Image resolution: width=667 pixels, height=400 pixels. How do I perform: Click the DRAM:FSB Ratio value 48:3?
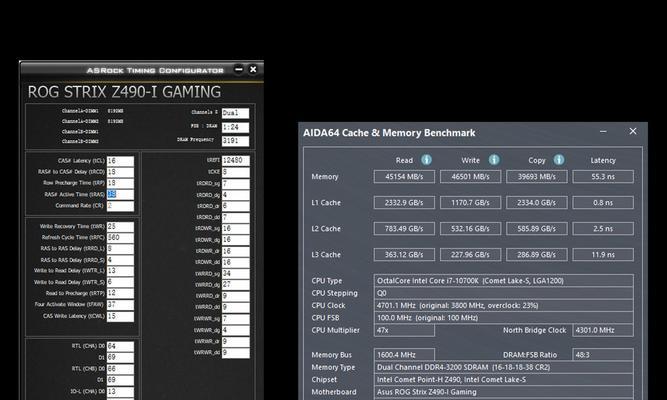tap(603, 355)
